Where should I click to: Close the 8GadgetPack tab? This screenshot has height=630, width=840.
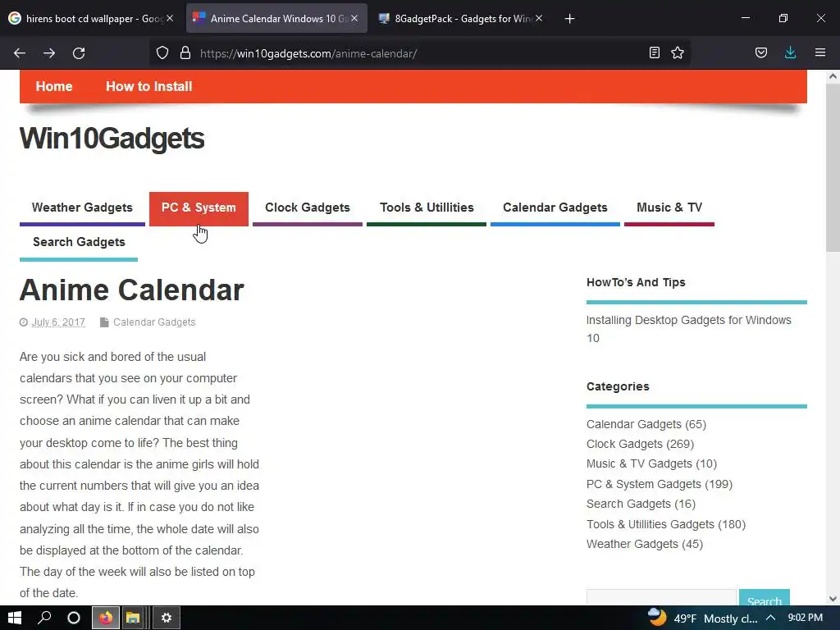[x=539, y=18]
